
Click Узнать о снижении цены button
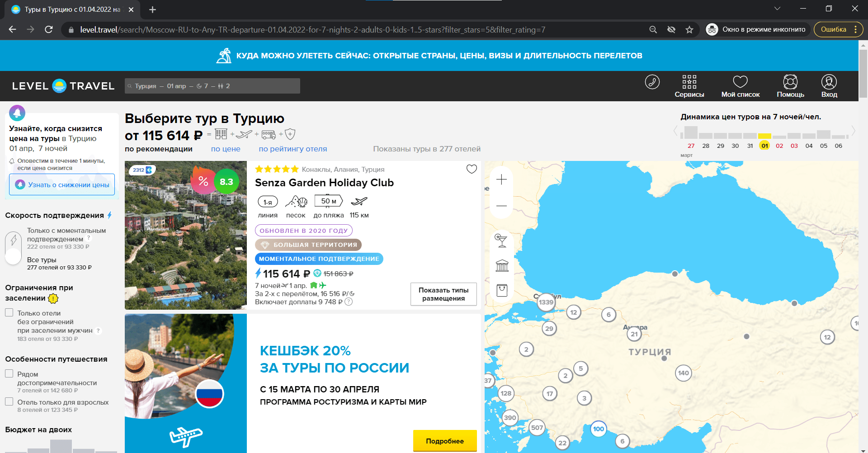[62, 184]
